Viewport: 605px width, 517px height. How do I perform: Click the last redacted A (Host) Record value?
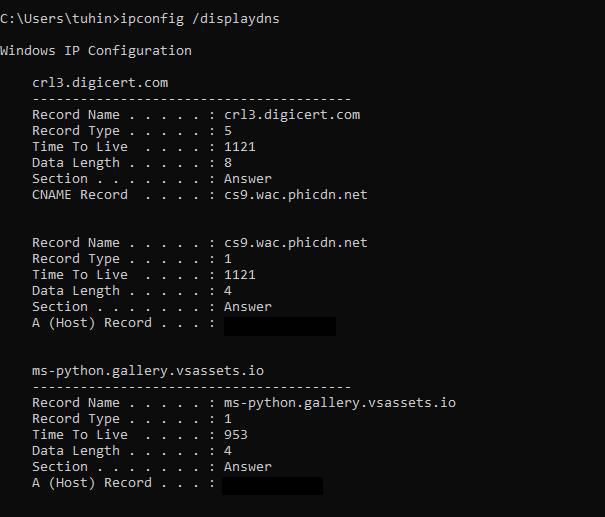[272, 485]
